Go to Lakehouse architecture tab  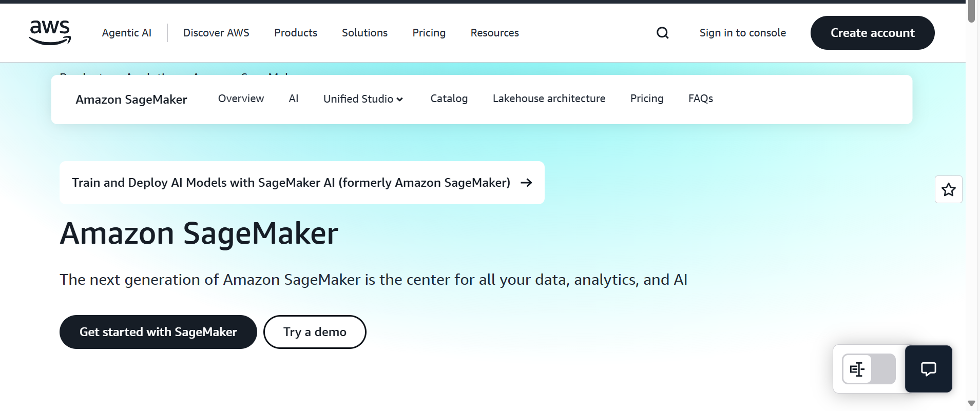[549, 99]
